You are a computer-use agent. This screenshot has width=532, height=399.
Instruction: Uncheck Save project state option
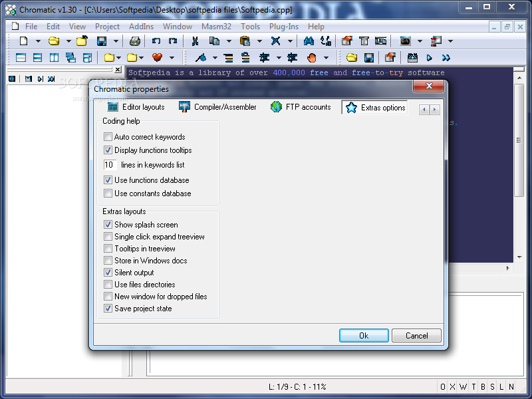pos(108,309)
